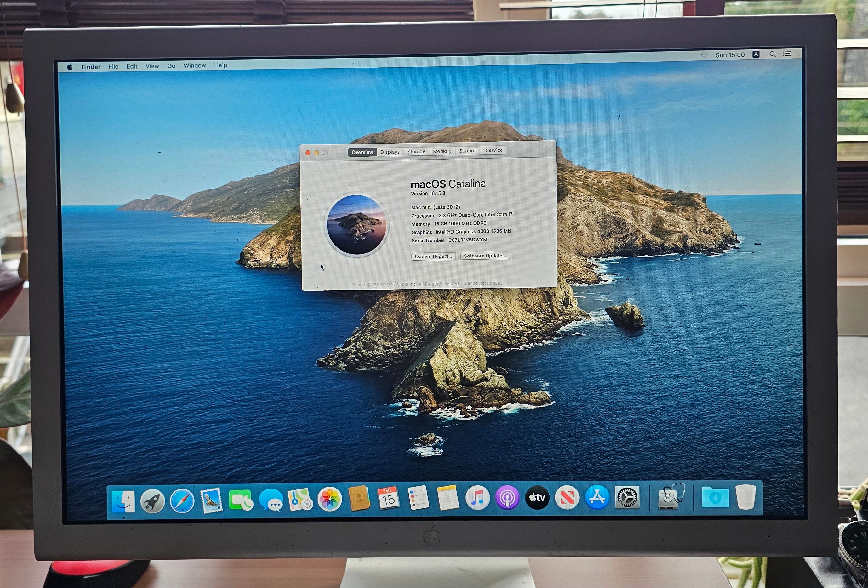Click "Intel HD Graphics 4000 1536 MB" text
Viewport: 868px width, 588px height.
[473, 232]
